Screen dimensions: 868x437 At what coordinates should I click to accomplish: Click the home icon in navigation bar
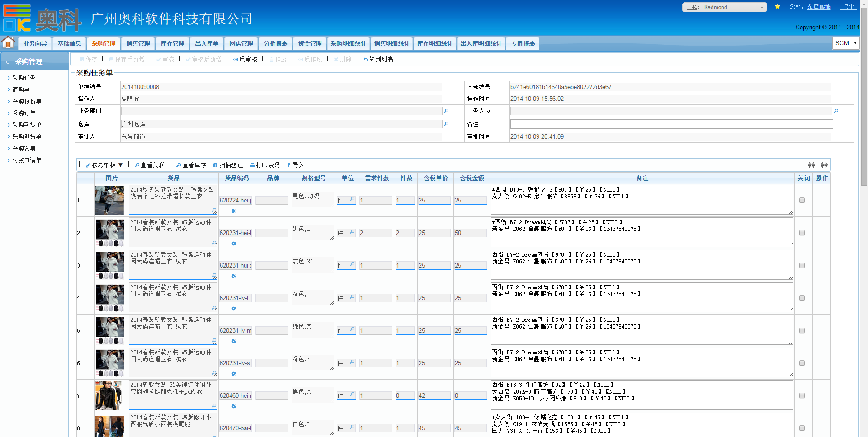[8, 43]
